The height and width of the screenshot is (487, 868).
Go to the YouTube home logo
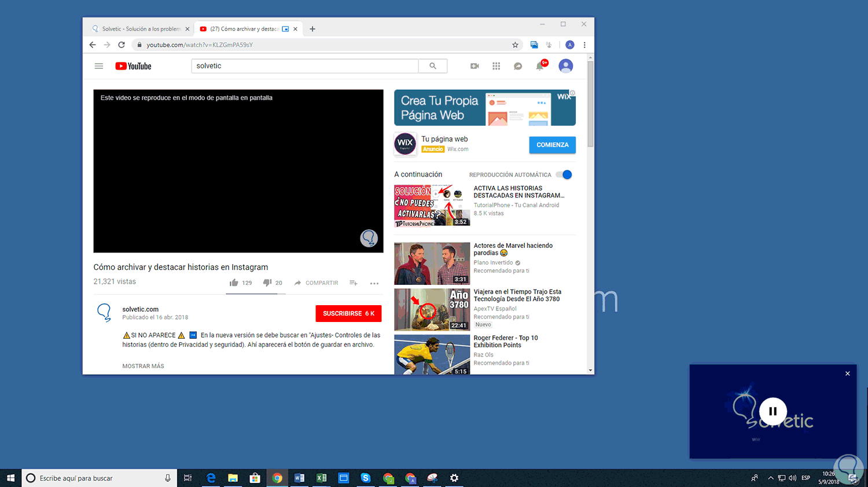(133, 66)
